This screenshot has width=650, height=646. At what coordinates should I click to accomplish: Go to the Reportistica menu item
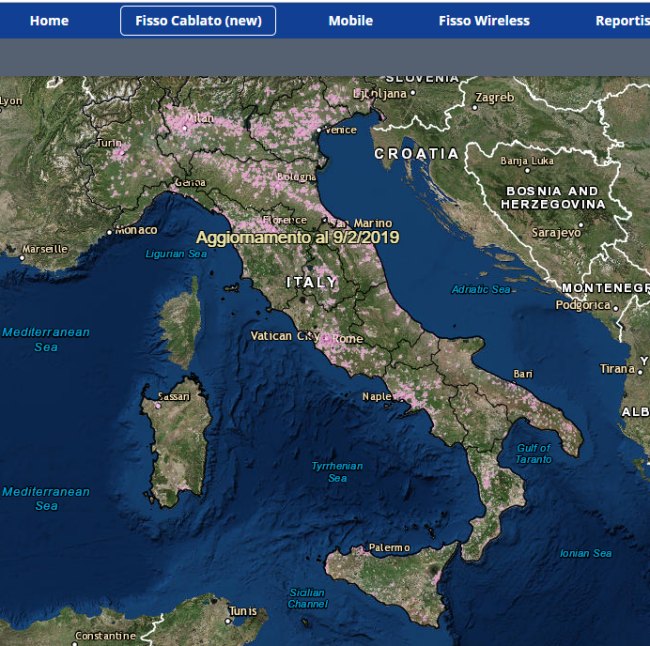[x=622, y=20]
